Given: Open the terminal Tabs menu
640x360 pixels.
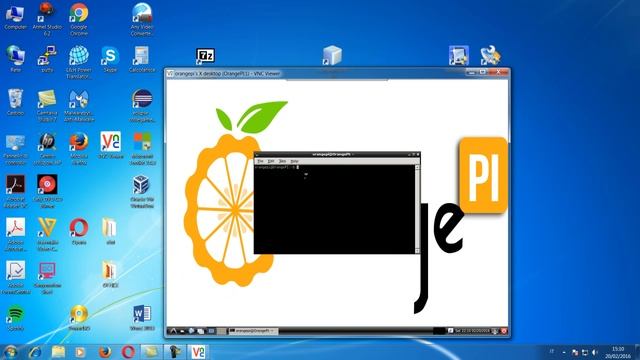Looking at the screenshot, I should (282, 161).
